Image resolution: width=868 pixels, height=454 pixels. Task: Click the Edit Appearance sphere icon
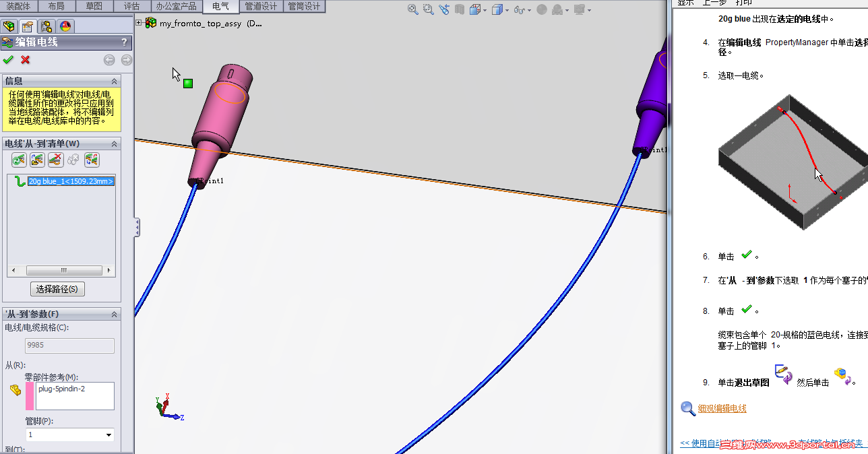542,10
